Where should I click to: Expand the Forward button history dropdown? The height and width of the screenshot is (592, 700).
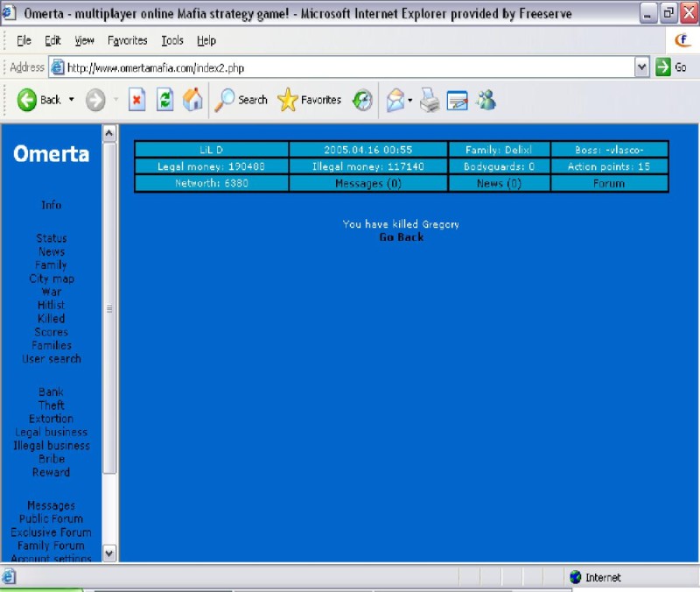point(115,99)
